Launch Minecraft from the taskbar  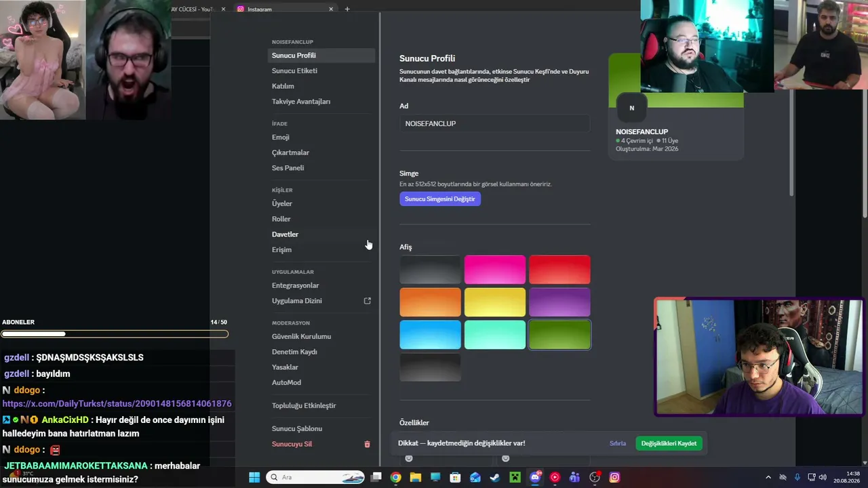[515, 477]
